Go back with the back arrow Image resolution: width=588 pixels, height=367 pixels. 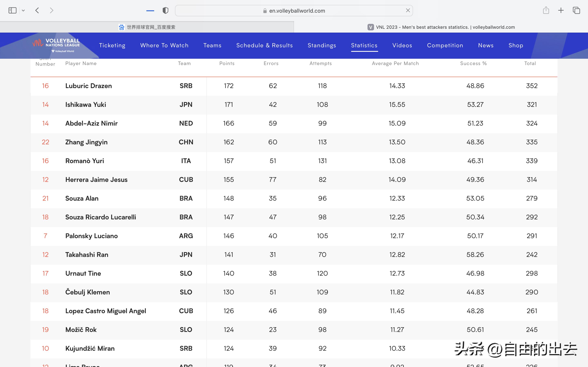37,10
